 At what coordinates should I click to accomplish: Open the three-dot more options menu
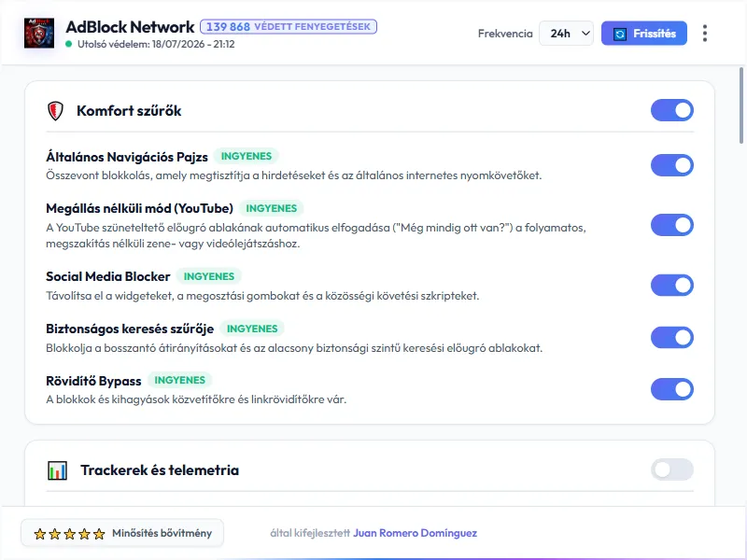pos(705,34)
